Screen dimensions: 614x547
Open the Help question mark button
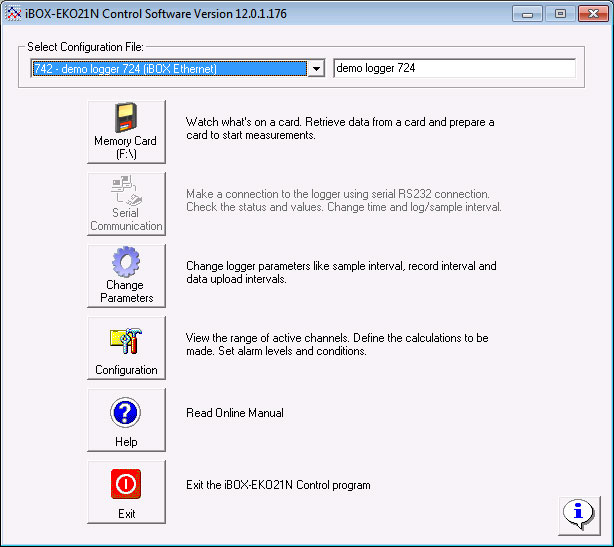pos(126,420)
